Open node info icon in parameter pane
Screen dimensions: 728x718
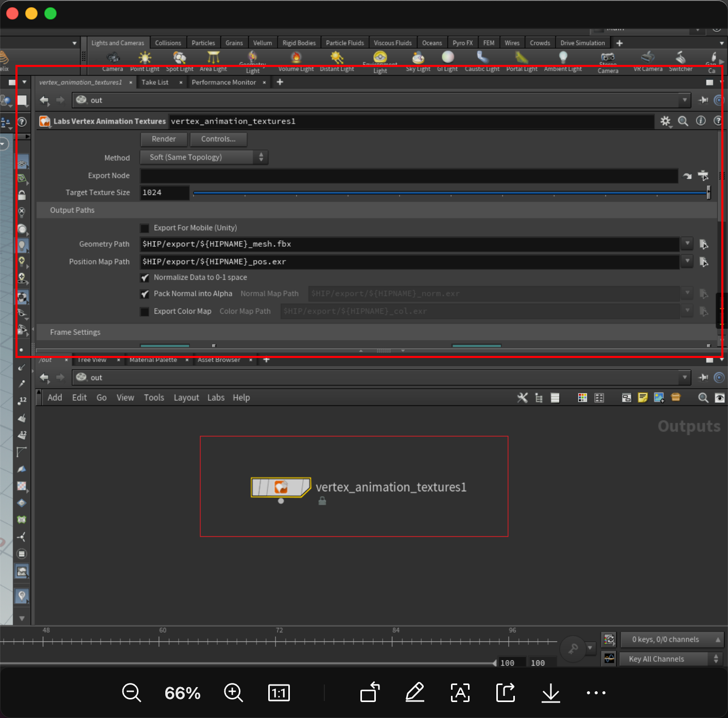tap(701, 121)
